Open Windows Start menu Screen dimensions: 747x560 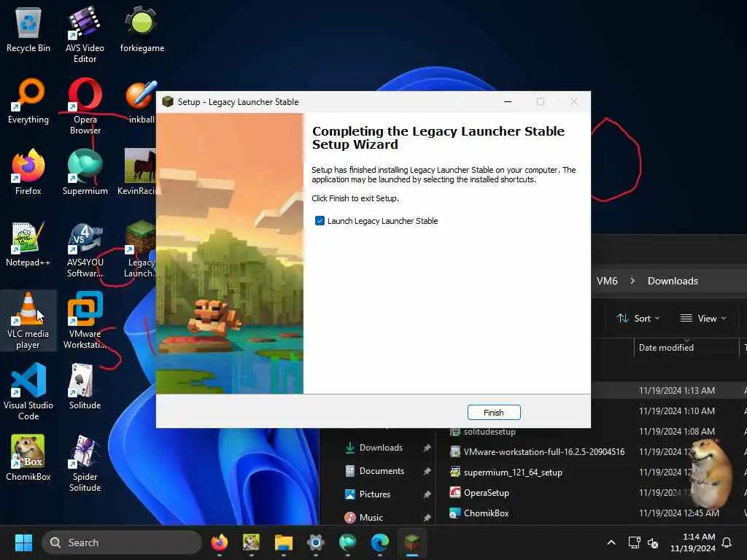pos(23,542)
